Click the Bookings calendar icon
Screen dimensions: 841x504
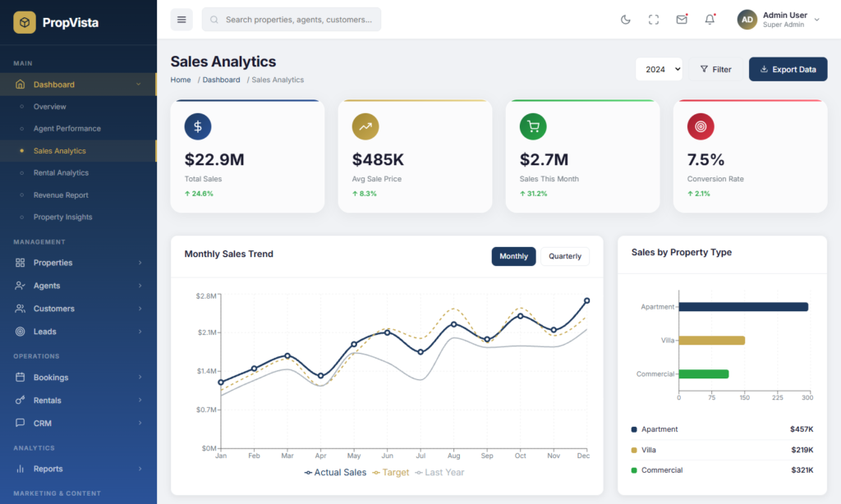click(x=21, y=378)
